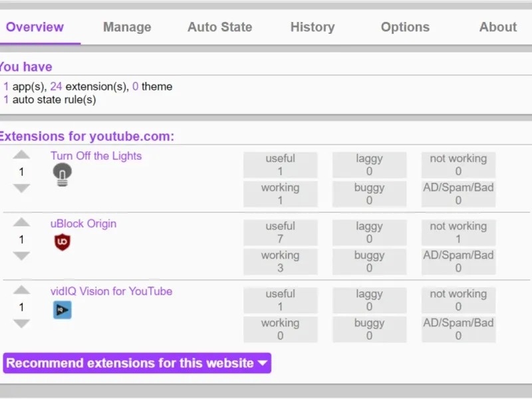Upvote the uBlock Origin extension

point(22,223)
